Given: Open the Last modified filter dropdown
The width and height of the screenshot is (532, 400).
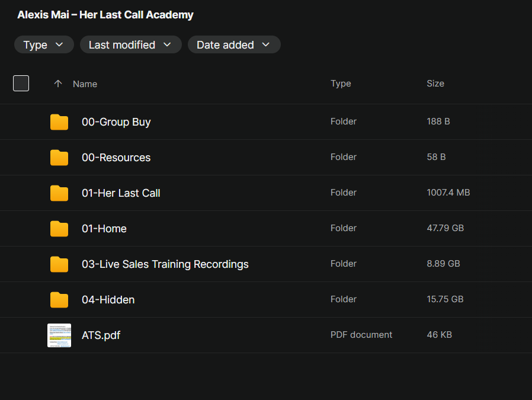Looking at the screenshot, I should tap(130, 45).
